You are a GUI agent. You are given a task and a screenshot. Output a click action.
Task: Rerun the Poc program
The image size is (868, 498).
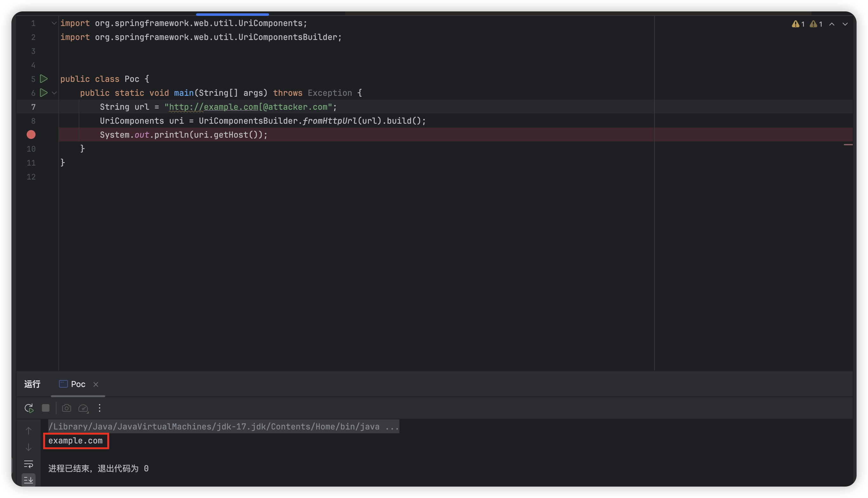coord(29,408)
